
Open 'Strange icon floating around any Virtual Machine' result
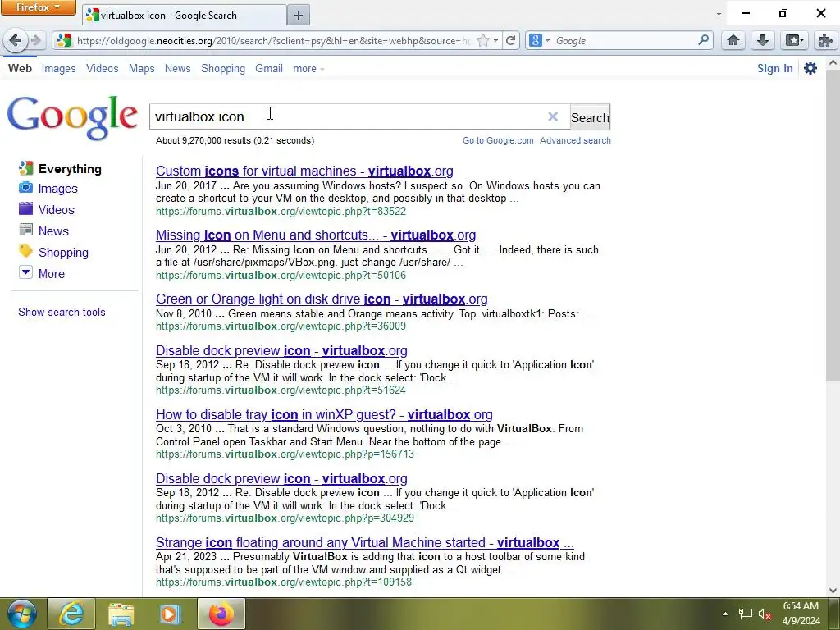[365, 542]
